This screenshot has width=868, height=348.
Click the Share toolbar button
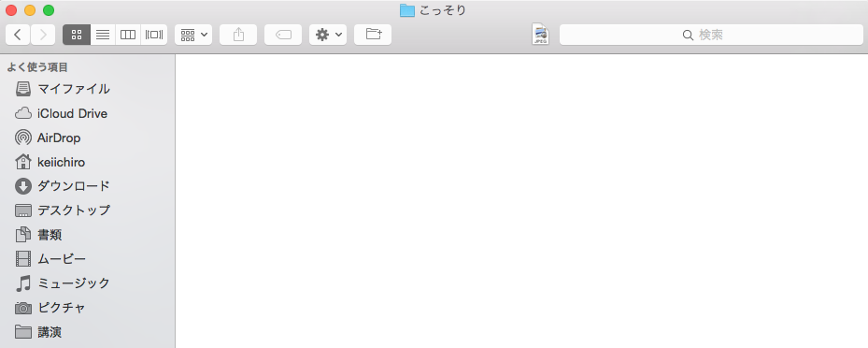pyautogui.click(x=238, y=35)
